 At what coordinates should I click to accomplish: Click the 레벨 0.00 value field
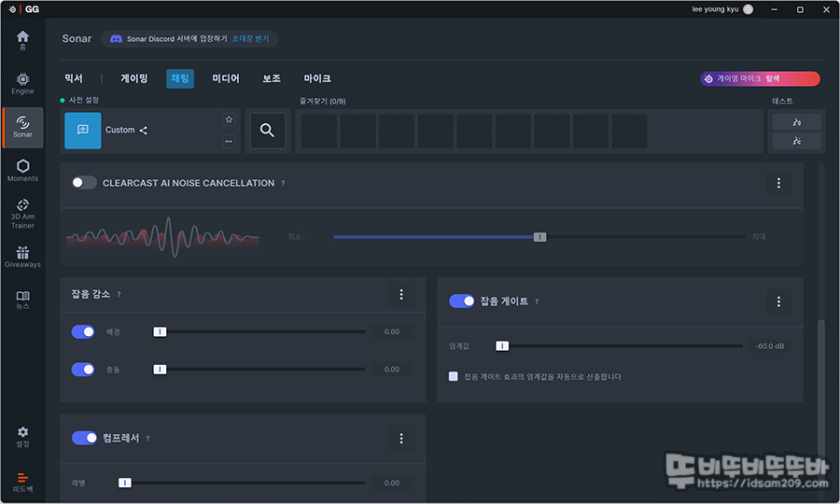point(392,483)
